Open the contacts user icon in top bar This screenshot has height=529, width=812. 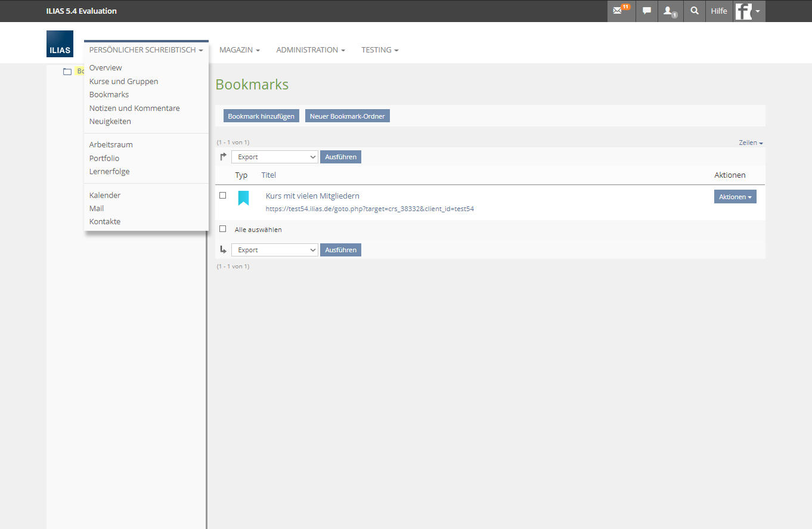point(669,11)
